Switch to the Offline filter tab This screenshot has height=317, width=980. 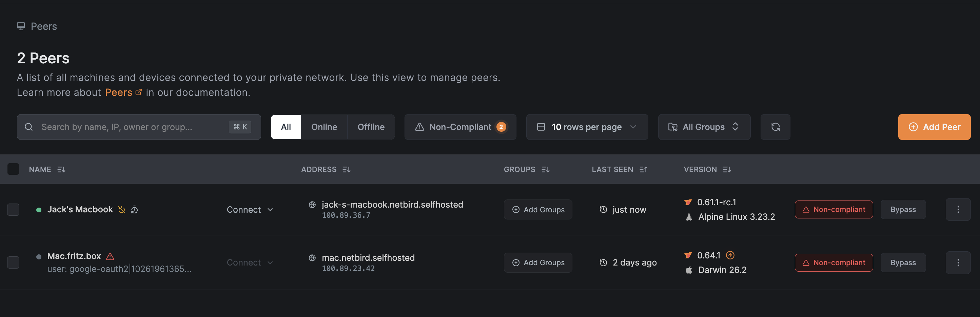(371, 127)
